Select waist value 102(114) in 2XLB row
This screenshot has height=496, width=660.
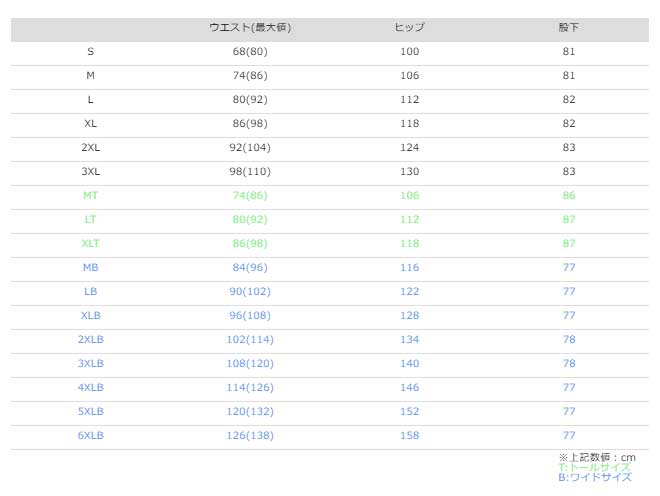[250, 339]
